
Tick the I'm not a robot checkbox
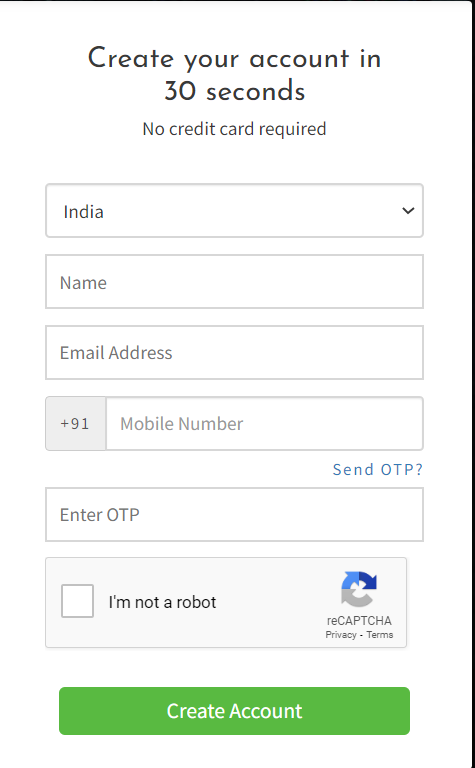point(77,600)
